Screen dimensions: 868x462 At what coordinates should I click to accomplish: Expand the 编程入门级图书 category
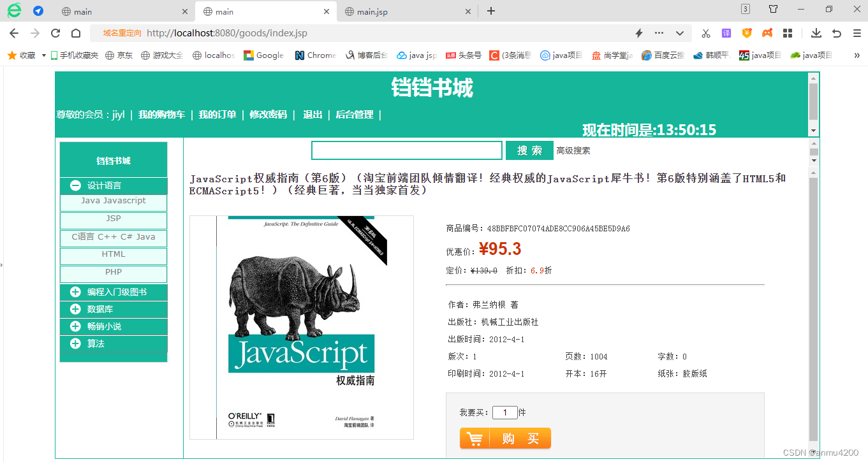click(x=114, y=292)
